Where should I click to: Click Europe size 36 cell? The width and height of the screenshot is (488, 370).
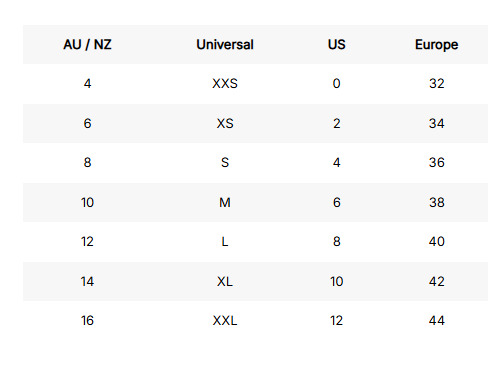coord(437,162)
